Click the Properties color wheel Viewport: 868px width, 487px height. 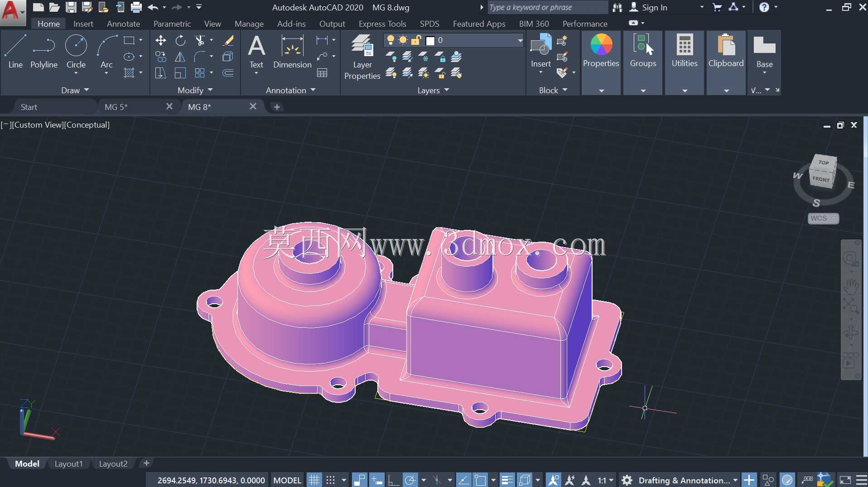[x=601, y=45]
